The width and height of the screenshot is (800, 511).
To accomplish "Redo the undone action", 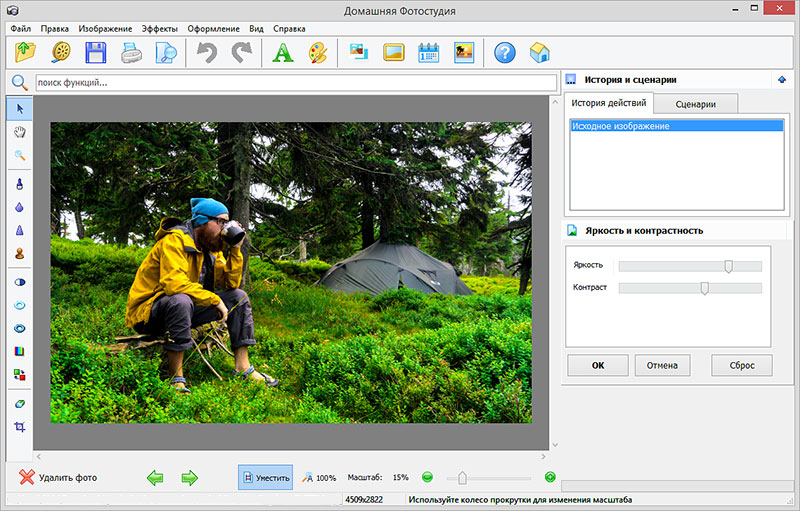I will click(242, 53).
